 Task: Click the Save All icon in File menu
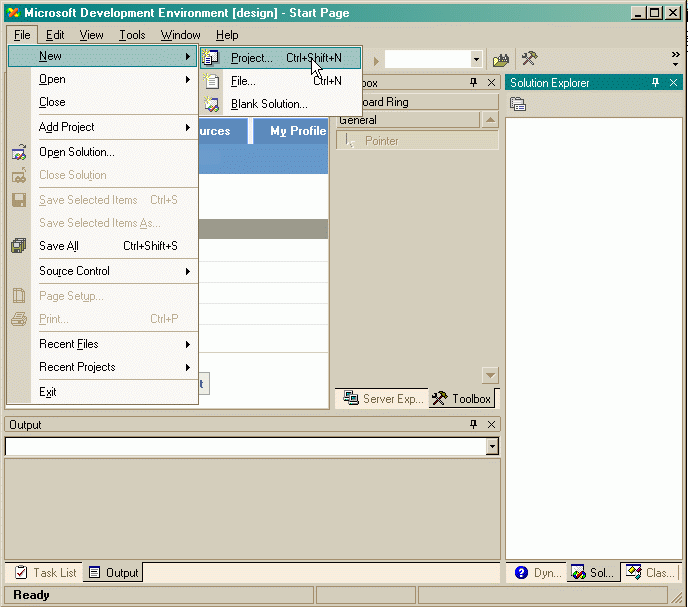coord(19,245)
